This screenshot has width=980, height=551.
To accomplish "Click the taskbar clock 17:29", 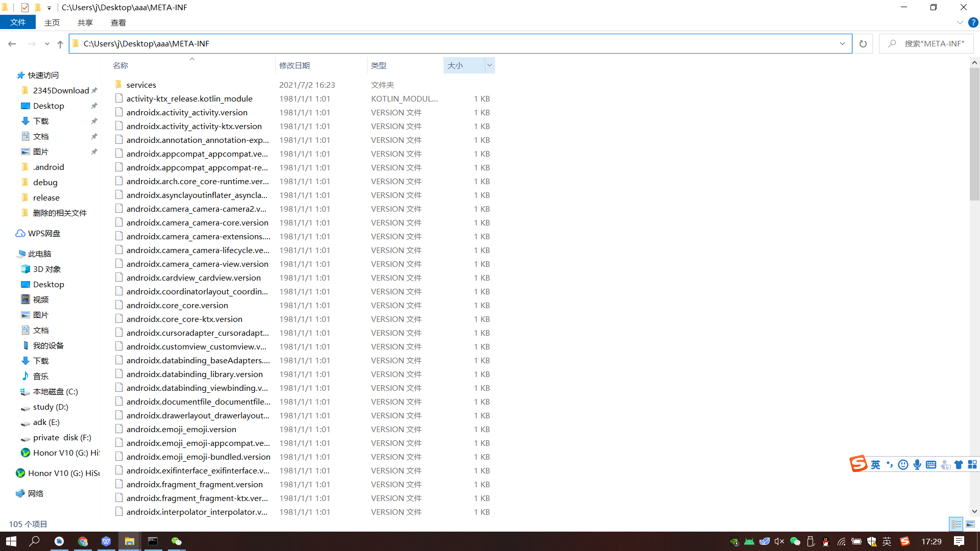I will click(932, 541).
